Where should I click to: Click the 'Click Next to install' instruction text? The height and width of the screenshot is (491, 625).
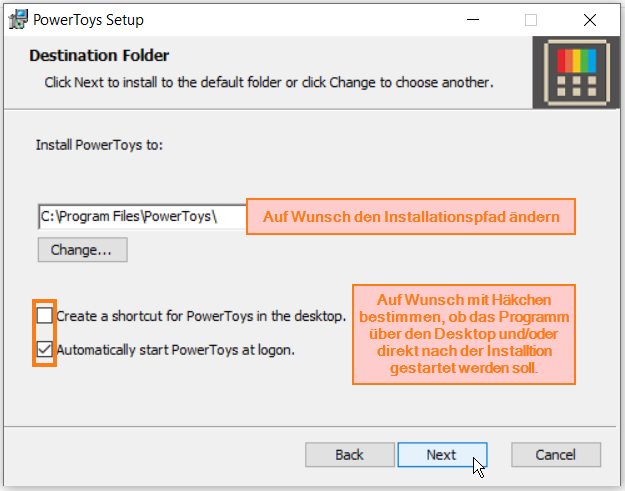click(269, 82)
